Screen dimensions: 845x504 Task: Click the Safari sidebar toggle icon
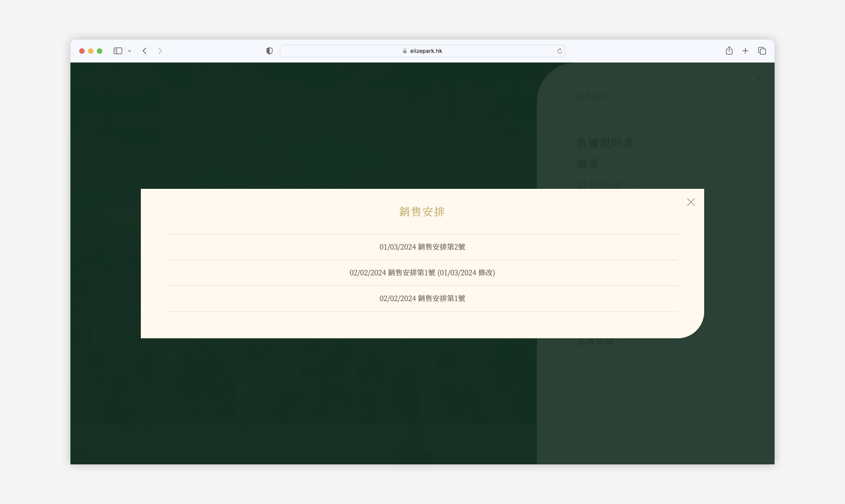click(118, 51)
